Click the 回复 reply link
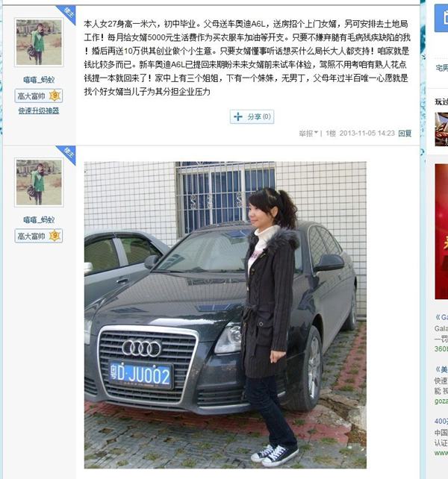 point(405,134)
